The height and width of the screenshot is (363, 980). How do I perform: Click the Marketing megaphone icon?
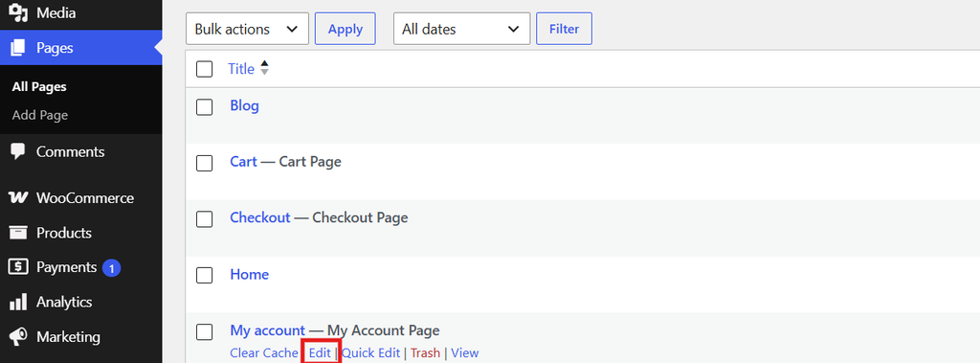[x=18, y=337]
